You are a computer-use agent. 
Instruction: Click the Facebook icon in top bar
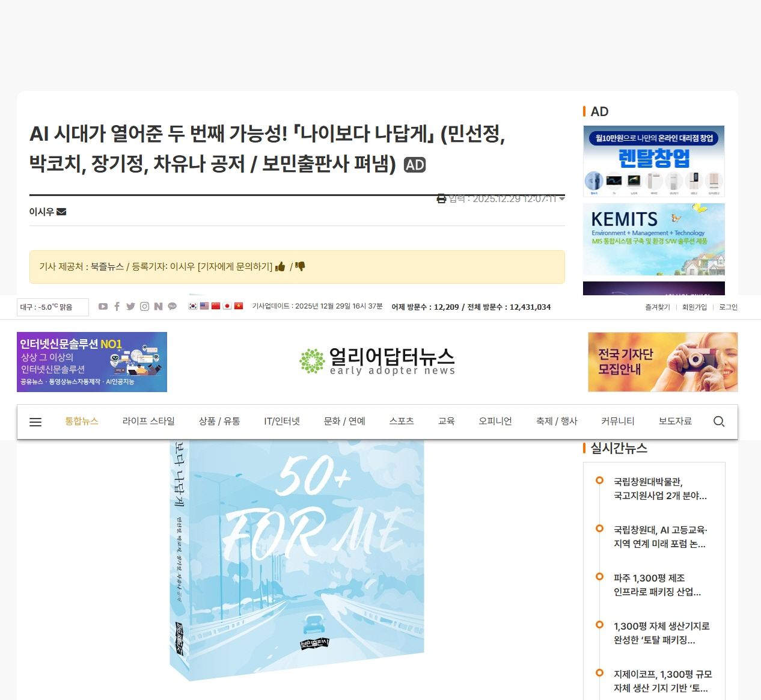coord(117,306)
